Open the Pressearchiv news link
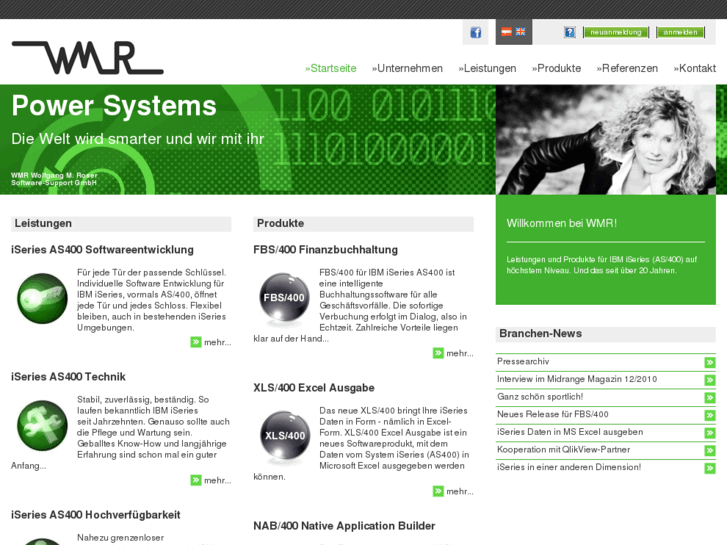727x545 pixels. (x=523, y=361)
